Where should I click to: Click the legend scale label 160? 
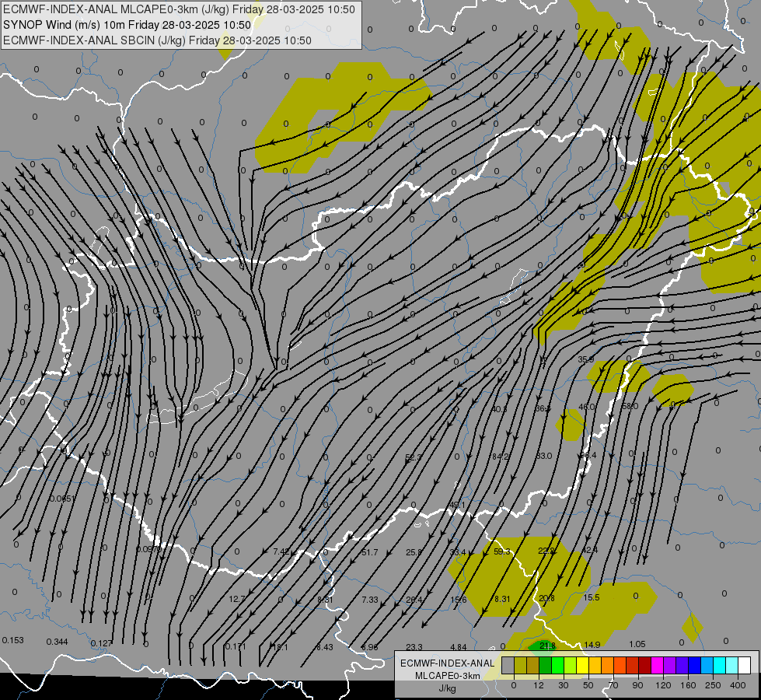(688, 685)
